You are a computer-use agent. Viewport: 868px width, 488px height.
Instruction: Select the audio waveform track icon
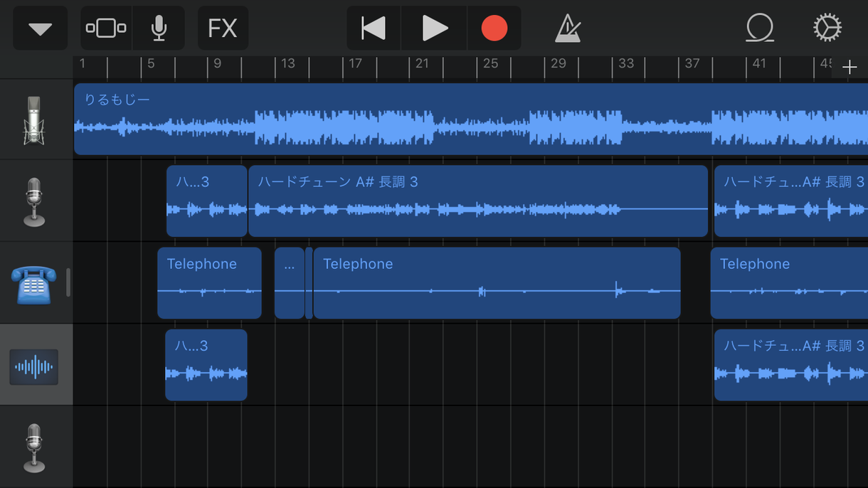click(33, 367)
